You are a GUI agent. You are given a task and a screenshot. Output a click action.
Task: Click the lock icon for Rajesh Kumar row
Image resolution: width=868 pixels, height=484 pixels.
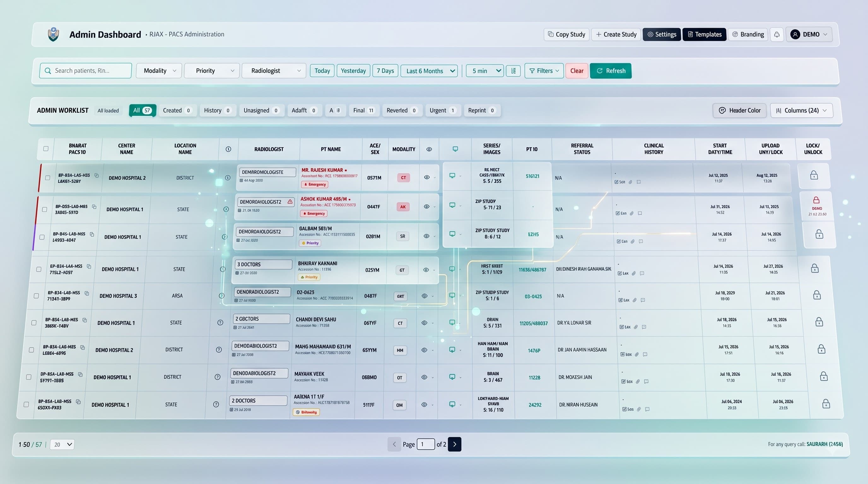(x=814, y=175)
